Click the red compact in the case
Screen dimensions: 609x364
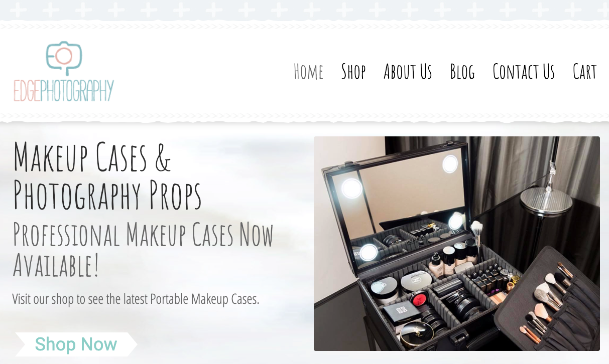tap(419, 298)
